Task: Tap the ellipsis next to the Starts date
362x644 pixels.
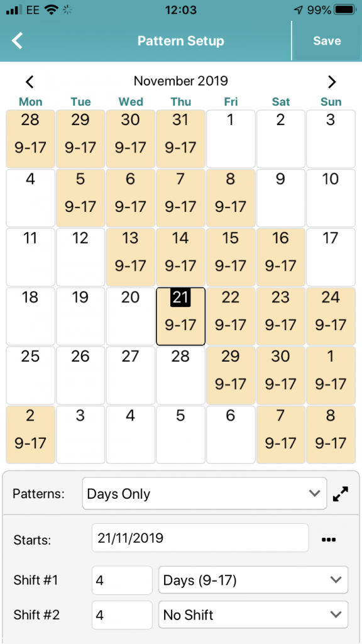Action: click(x=328, y=538)
